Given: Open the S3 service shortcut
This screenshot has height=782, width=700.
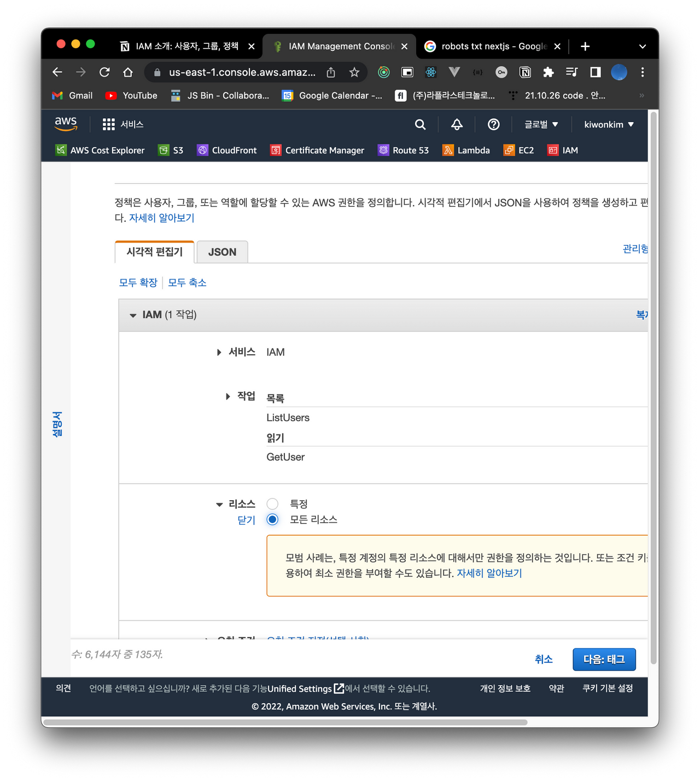Looking at the screenshot, I should tap(171, 150).
